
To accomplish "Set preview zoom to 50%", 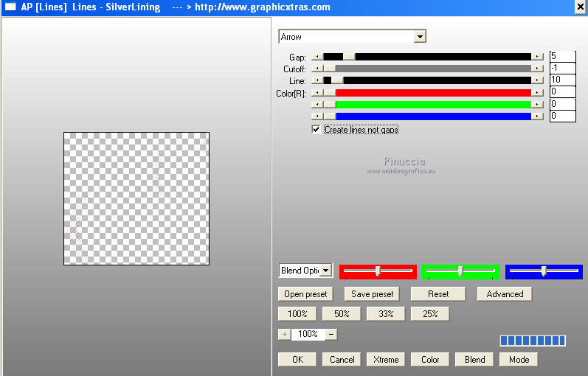I will coord(342,314).
